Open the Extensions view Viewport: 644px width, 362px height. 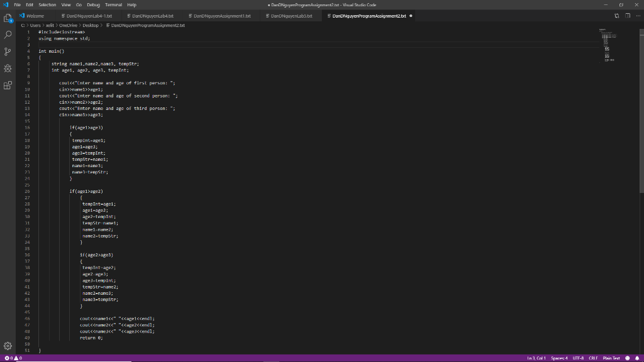pos(8,85)
